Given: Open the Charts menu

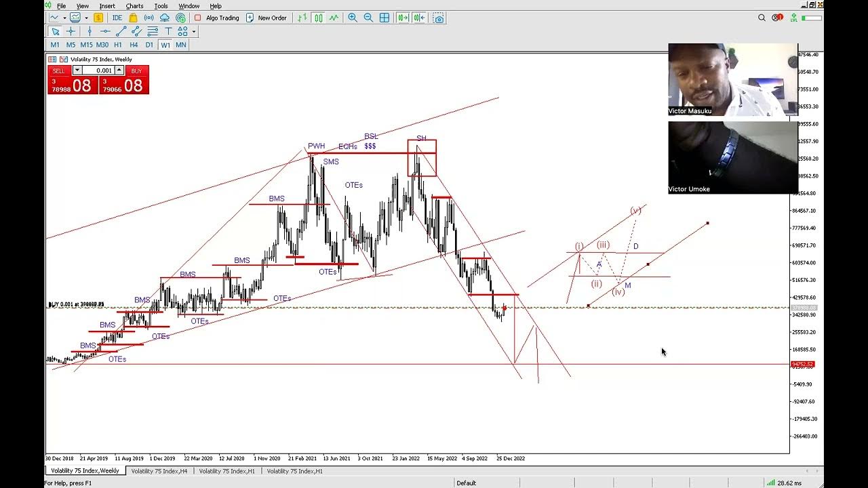Looking at the screenshot, I should click(134, 6).
